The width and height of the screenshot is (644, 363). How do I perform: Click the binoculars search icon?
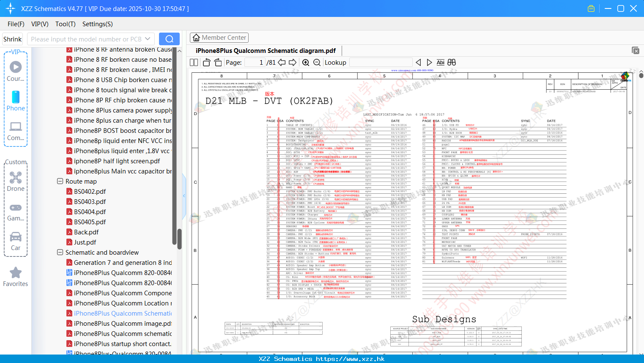tap(452, 62)
